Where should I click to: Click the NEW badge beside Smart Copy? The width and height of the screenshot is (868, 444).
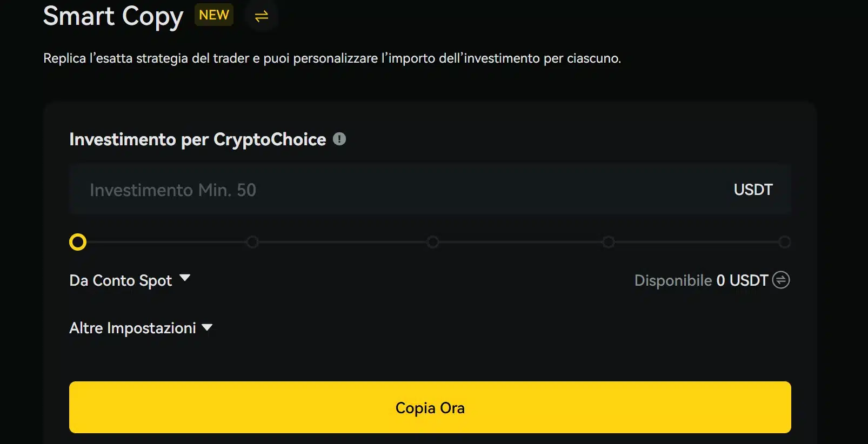click(x=213, y=15)
